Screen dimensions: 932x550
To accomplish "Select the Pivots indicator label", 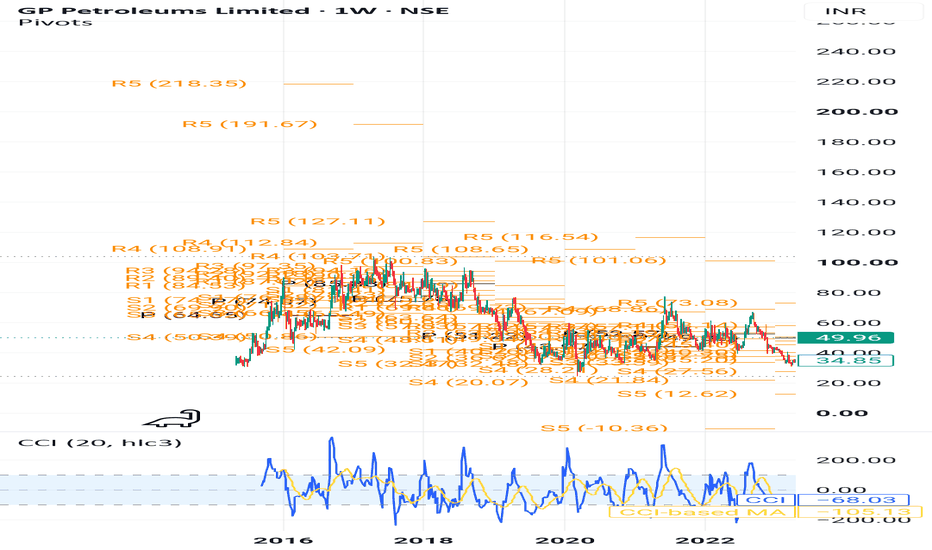I will click(x=55, y=23).
